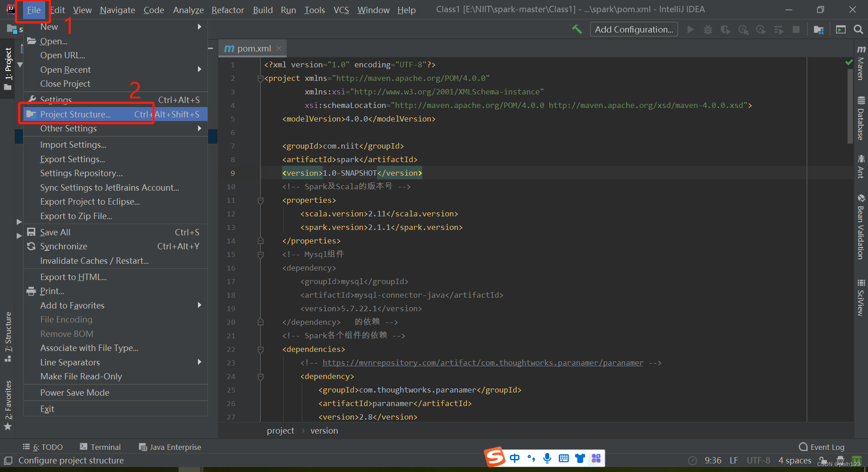The image size is (868, 472).
Task: Collapse the dependencies tag fold at line 22
Action: [x=260, y=349]
